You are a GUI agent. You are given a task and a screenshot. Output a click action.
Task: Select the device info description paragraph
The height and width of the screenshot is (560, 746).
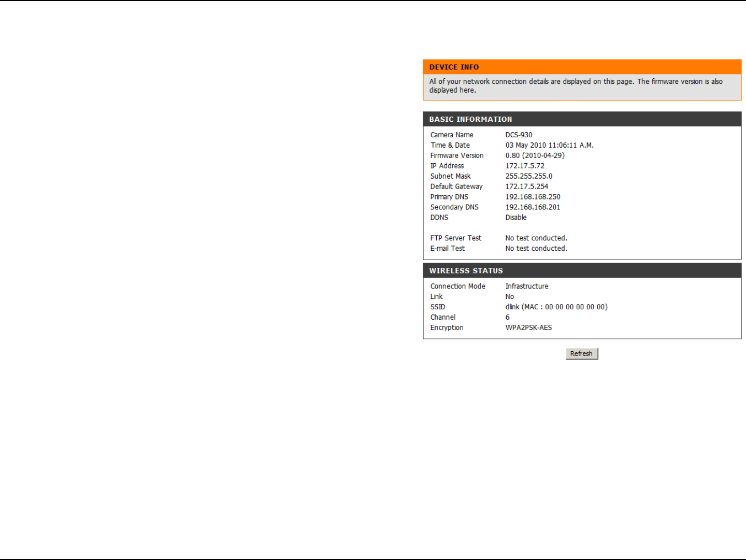[x=576, y=86]
